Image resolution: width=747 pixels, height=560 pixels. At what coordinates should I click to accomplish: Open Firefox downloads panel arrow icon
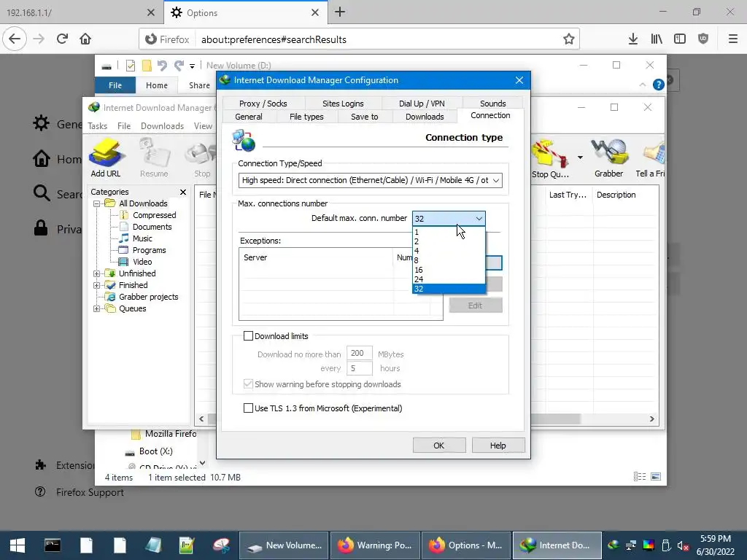(x=632, y=39)
